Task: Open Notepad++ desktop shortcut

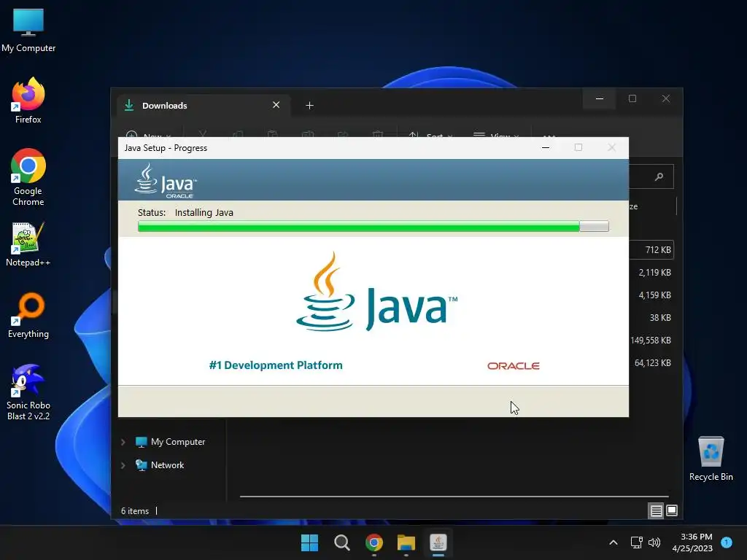Action: click(28, 245)
